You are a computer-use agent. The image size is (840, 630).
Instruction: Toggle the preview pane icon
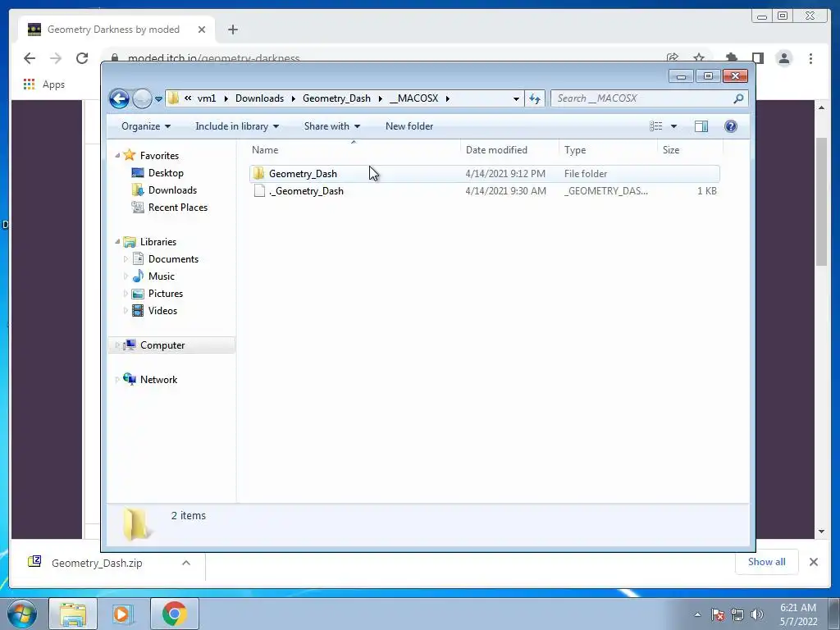701,126
